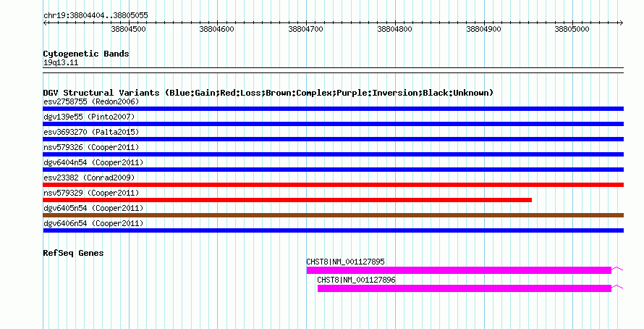Click ruler position 38804600
Viewport: 644px width, 329px height.
coord(217,29)
